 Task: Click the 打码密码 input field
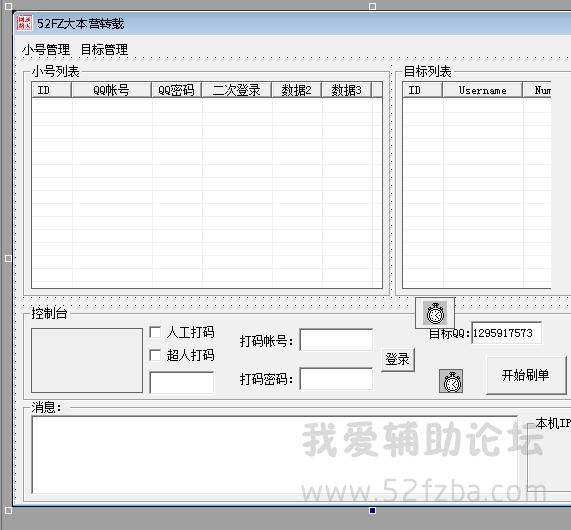tap(336, 379)
